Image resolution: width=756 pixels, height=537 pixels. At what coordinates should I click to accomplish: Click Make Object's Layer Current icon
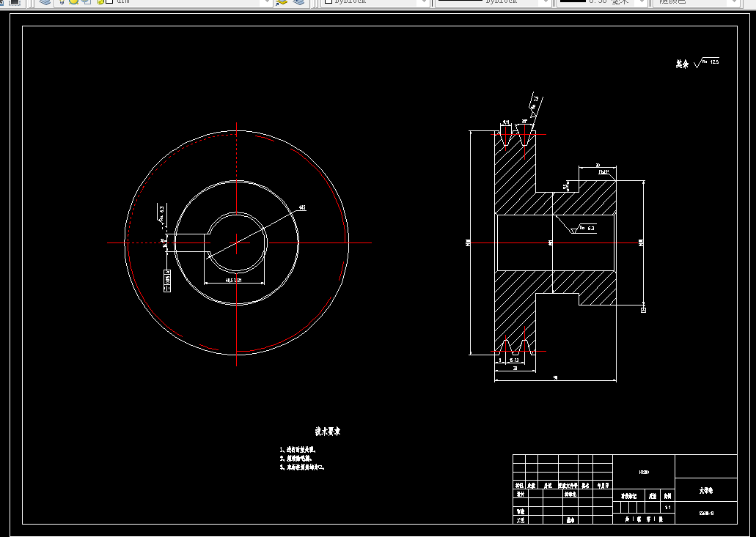(282, 2)
